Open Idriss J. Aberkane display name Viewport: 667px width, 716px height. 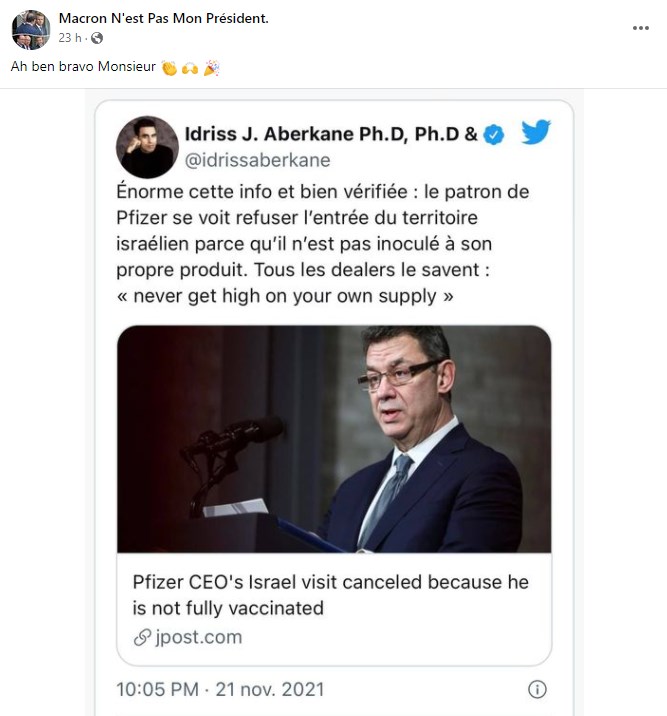point(331,134)
